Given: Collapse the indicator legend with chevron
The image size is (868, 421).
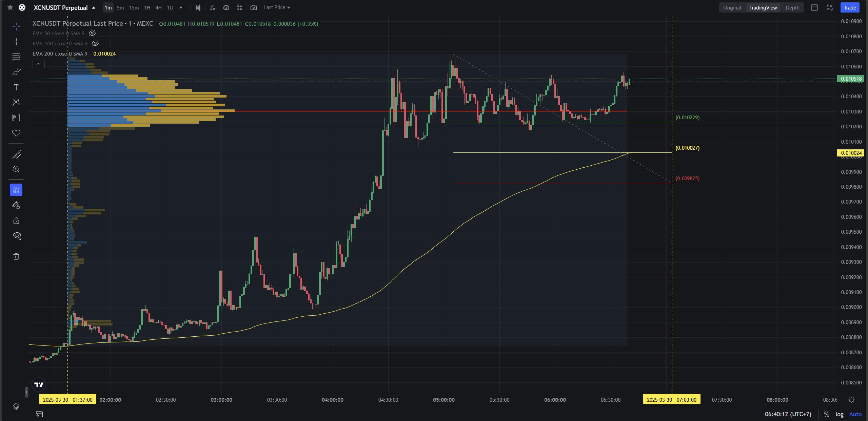Looking at the screenshot, I should pos(38,64).
